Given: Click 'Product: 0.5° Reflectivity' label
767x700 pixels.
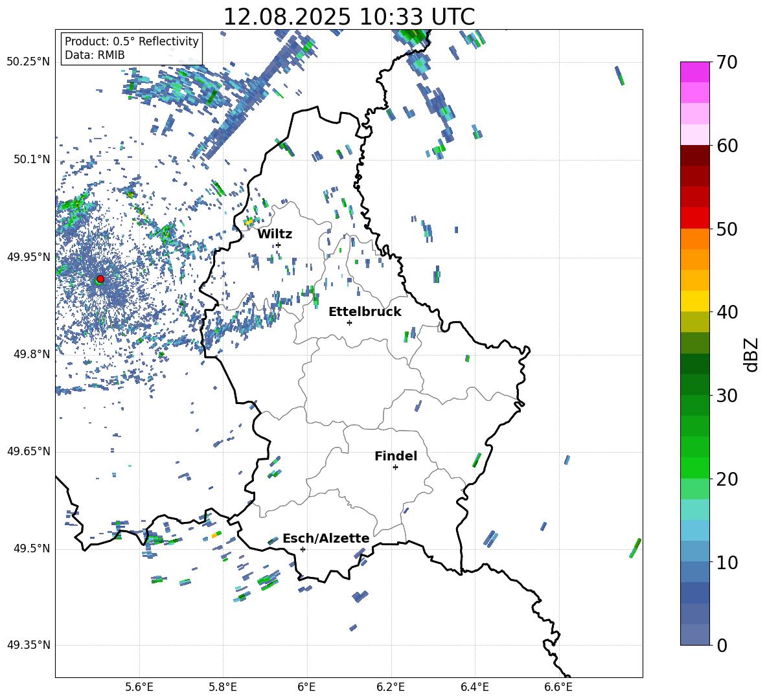Looking at the screenshot, I should click(132, 41).
